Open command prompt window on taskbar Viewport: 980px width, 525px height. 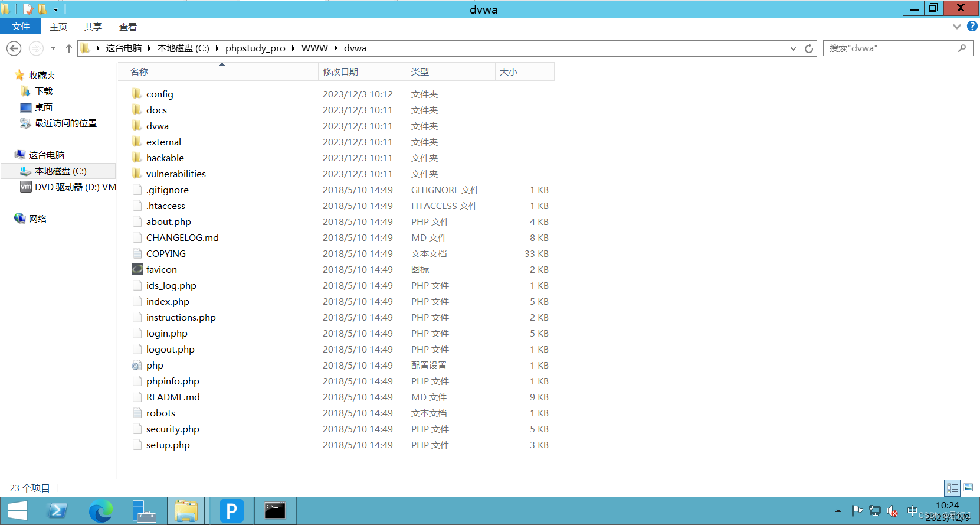(275, 511)
